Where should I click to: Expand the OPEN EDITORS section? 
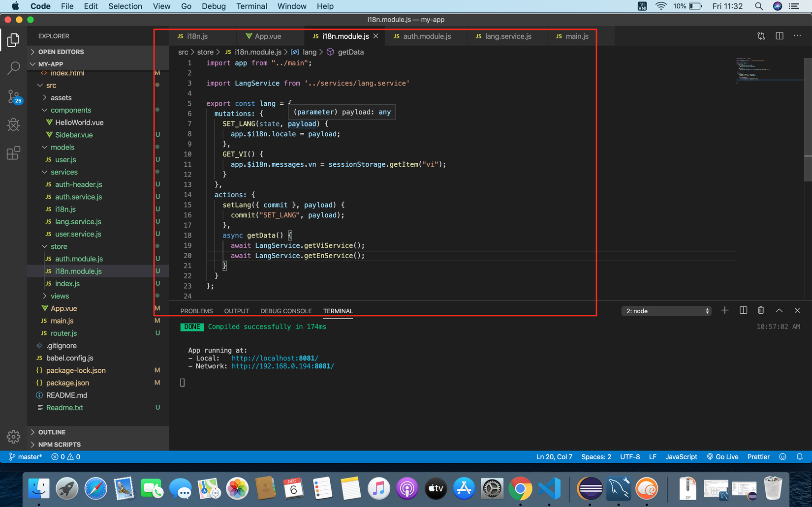click(61, 52)
